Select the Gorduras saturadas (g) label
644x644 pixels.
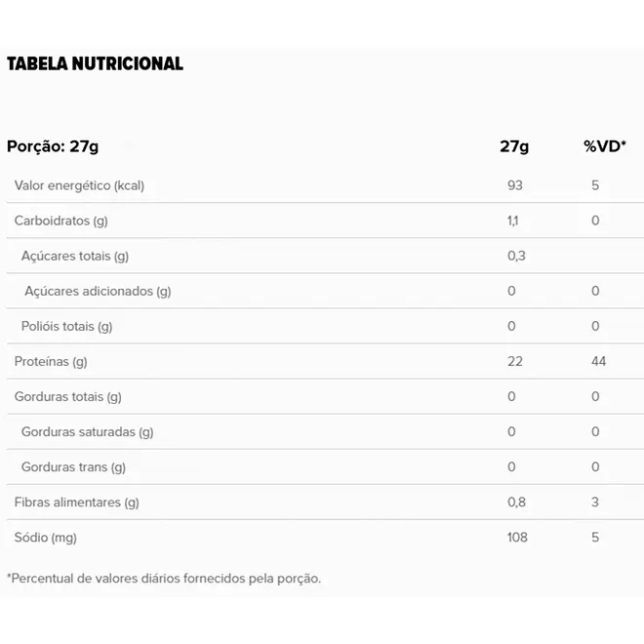[88, 432]
